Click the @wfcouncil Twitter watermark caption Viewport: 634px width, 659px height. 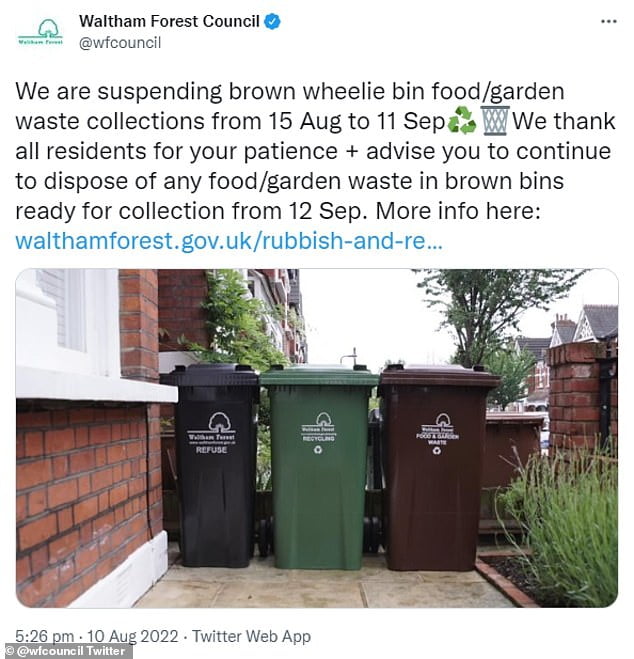click(x=66, y=651)
